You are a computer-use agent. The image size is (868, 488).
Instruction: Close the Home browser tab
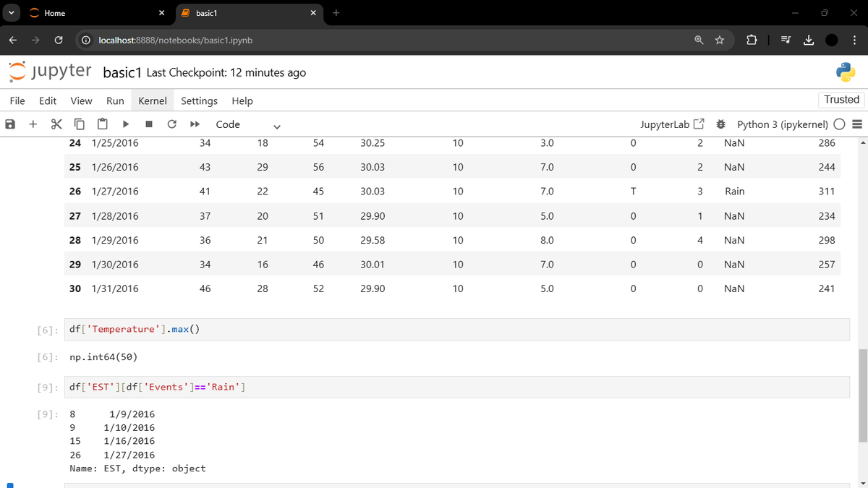161,13
